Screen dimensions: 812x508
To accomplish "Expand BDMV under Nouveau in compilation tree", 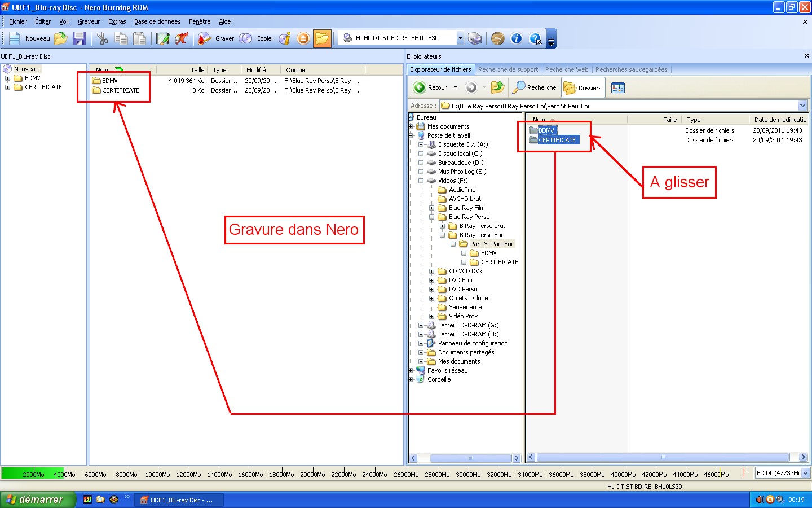I will (8, 78).
